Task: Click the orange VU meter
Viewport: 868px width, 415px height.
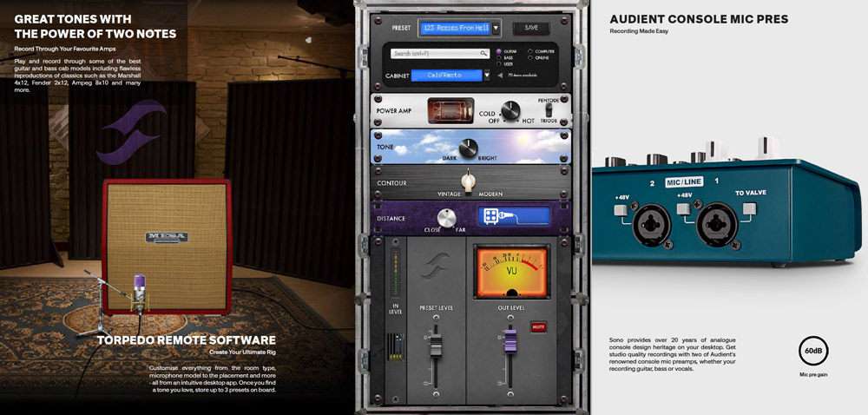Action: pos(512,272)
